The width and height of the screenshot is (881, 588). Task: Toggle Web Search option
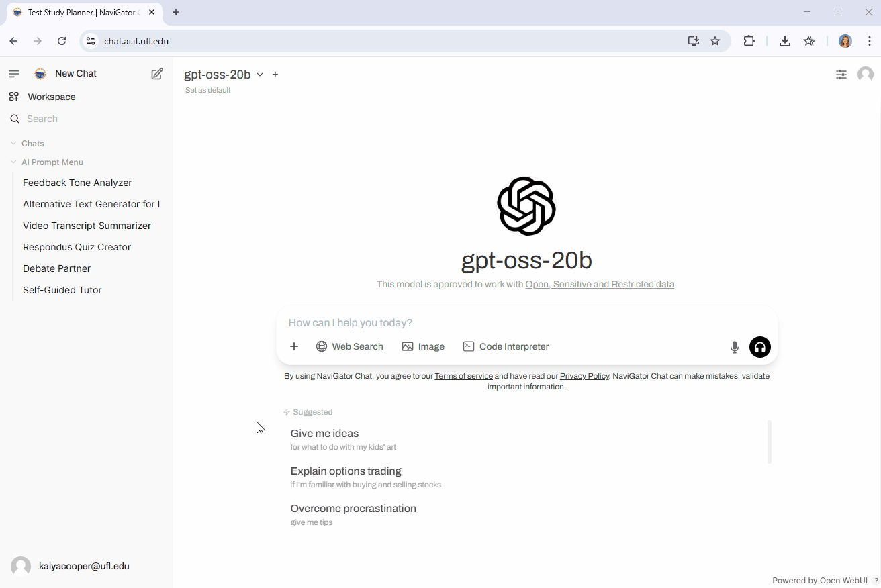click(349, 347)
